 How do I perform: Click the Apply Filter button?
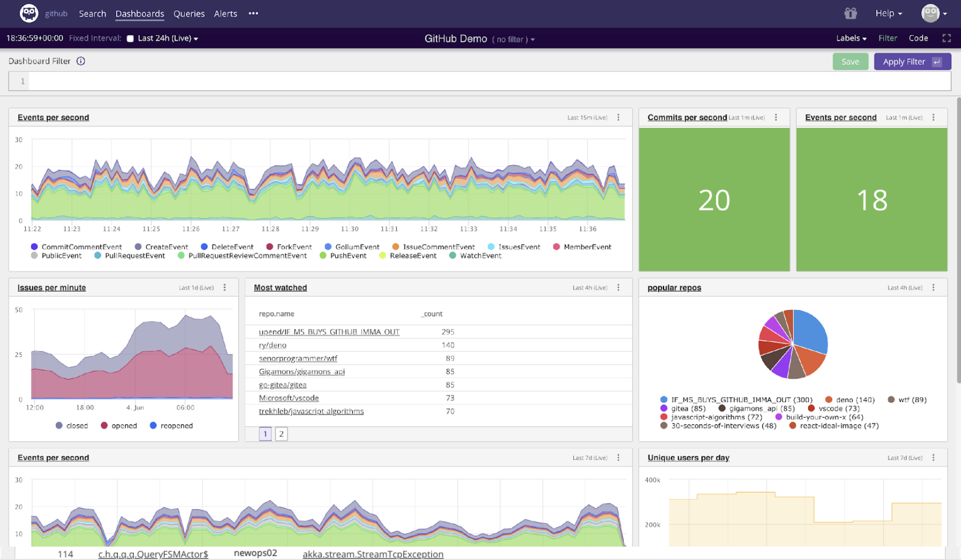(912, 61)
